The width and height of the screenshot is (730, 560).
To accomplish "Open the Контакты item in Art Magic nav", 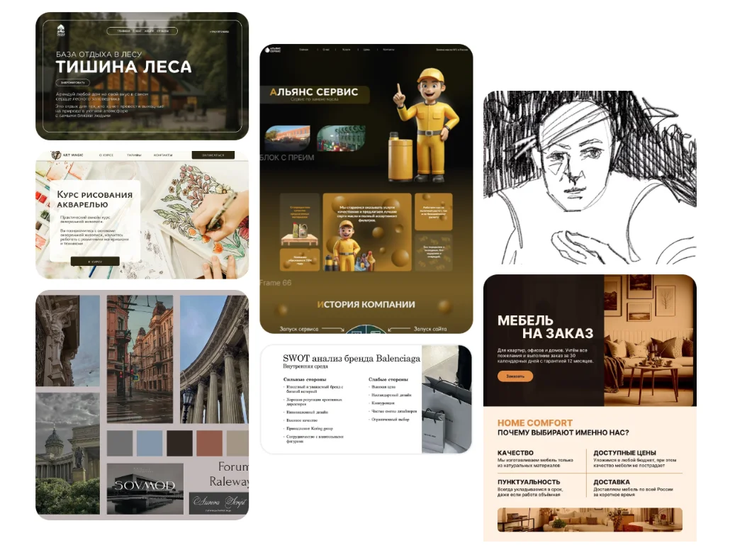I will click(x=163, y=155).
